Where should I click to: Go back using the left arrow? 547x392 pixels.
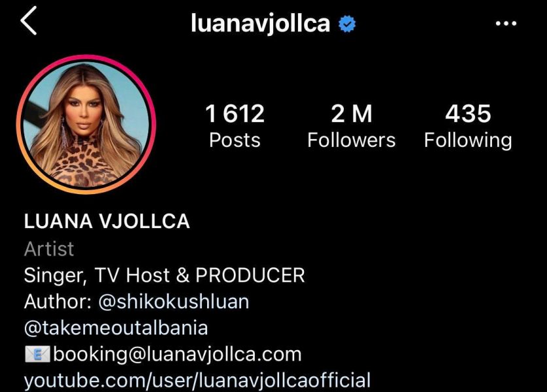(x=28, y=20)
